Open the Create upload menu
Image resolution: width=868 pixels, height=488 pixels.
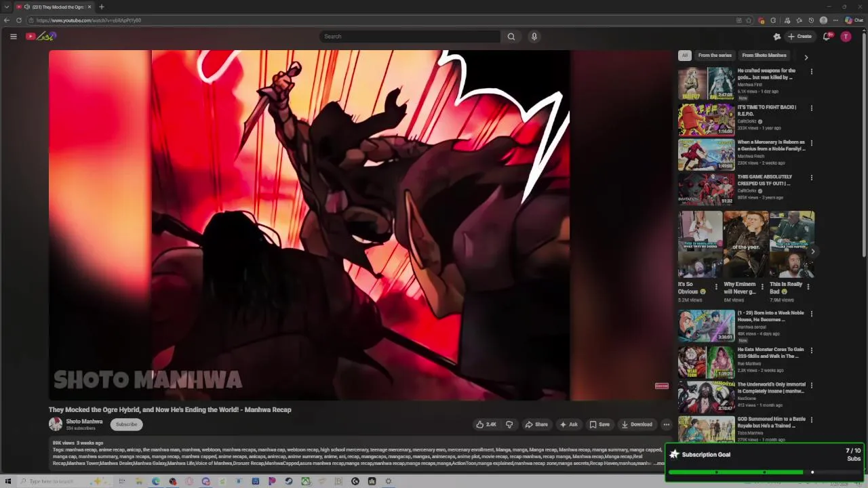[800, 37]
